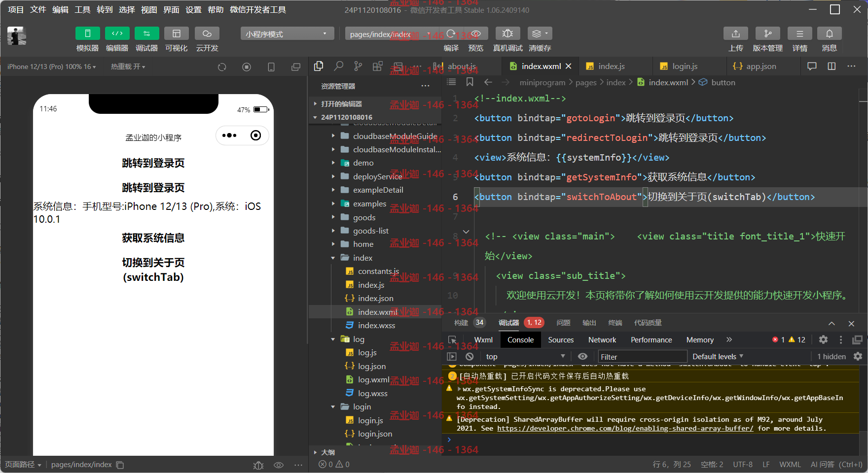
Task: Click the simulator capsule close circle button
Action: (255, 135)
